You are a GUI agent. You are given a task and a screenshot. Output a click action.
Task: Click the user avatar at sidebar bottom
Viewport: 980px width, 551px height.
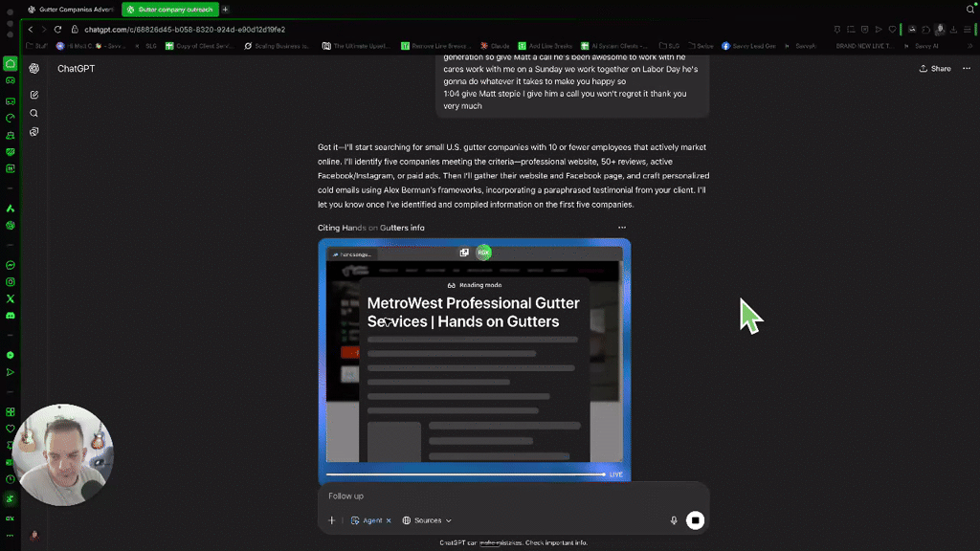coord(33,536)
